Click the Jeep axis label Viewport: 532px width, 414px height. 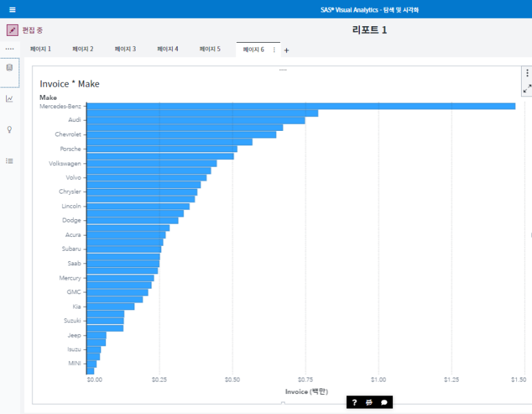(x=74, y=335)
